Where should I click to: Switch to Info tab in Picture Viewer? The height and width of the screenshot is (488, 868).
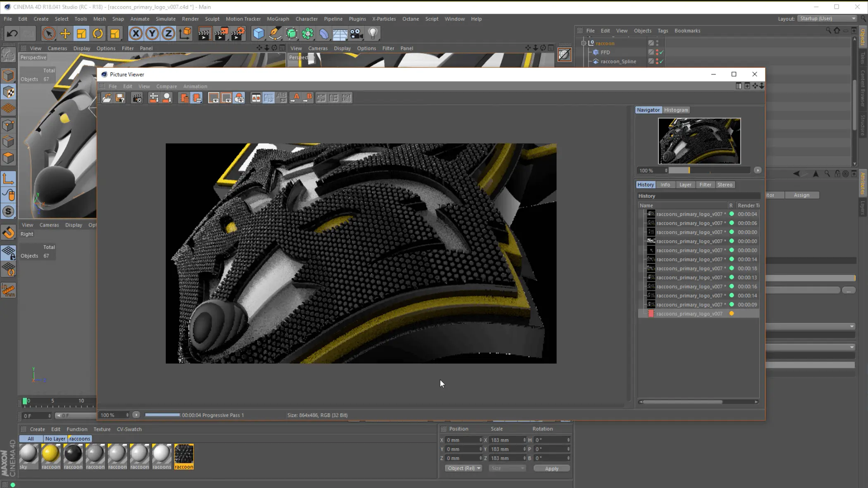click(x=665, y=185)
